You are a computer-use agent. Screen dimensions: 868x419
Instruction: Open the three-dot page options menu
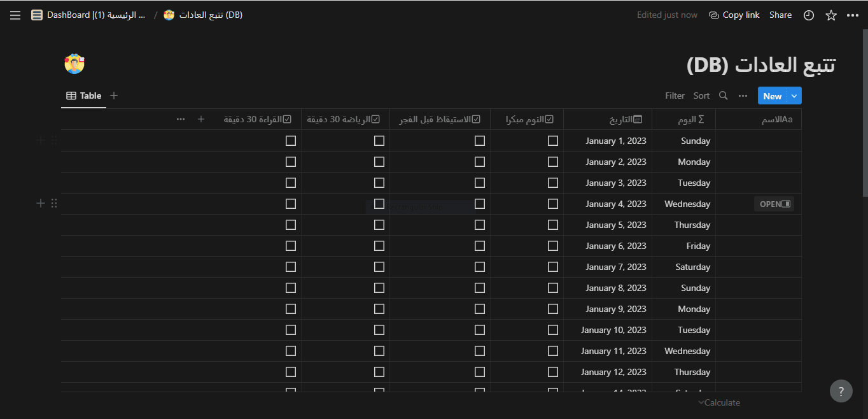tap(853, 15)
